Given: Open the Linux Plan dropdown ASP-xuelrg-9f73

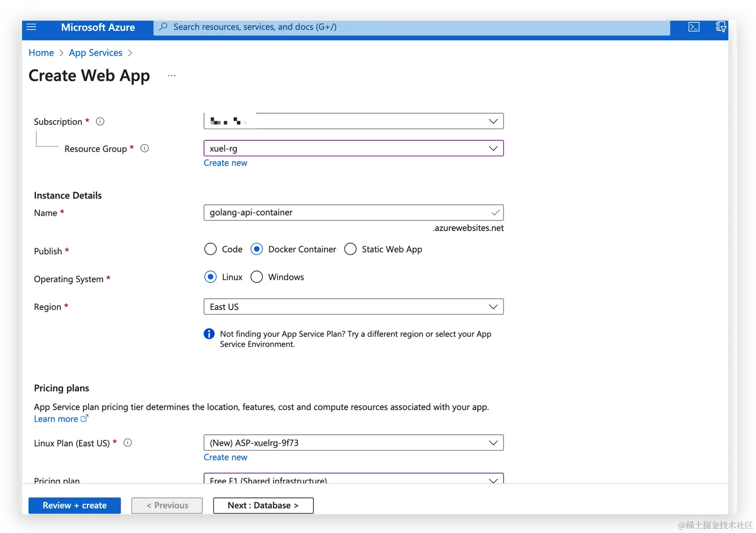Looking at the screenshot, I should (x=354, y=443).
